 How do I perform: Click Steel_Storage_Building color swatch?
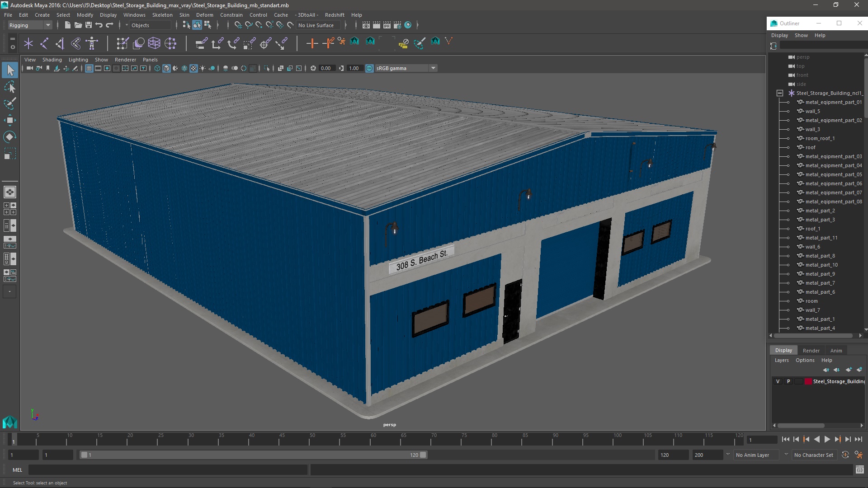pyautogui.click(x=808, y=381)
